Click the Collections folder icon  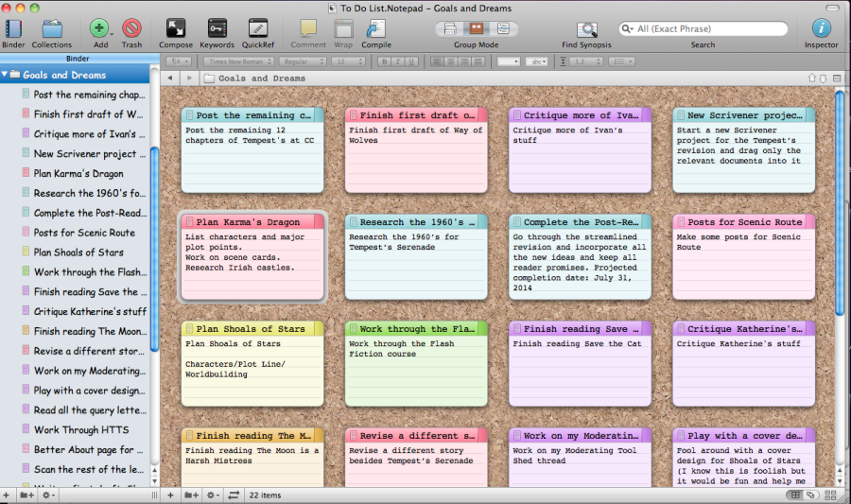pos(52,28)
